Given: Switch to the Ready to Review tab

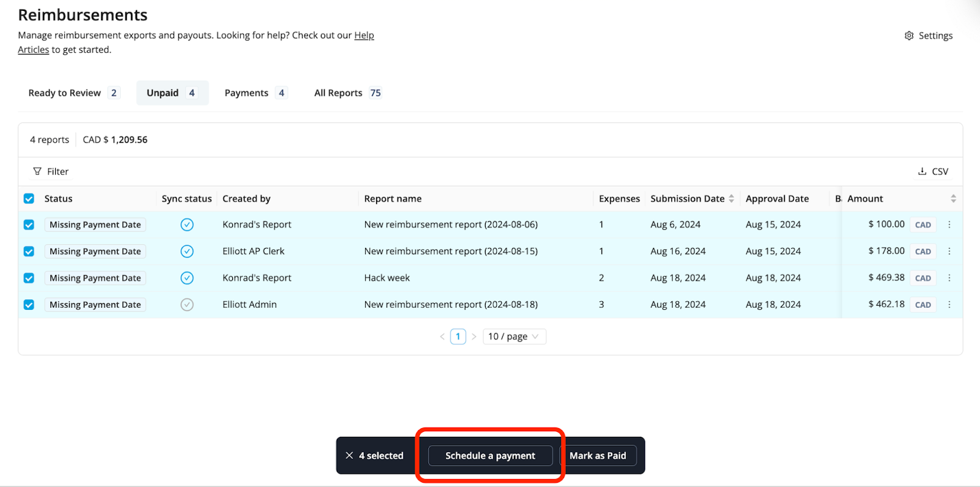Looking at the screenshot, I should pos(73,93).
